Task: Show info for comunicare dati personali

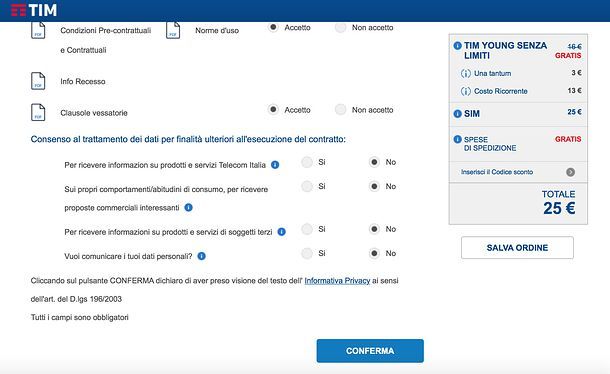Action: coord(202,256)
